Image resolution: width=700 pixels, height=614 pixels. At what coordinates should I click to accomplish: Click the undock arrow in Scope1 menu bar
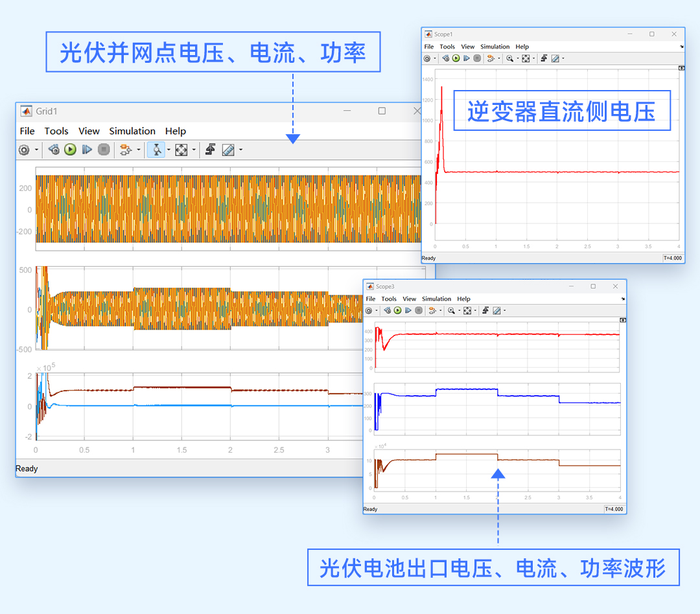(682, 47)
